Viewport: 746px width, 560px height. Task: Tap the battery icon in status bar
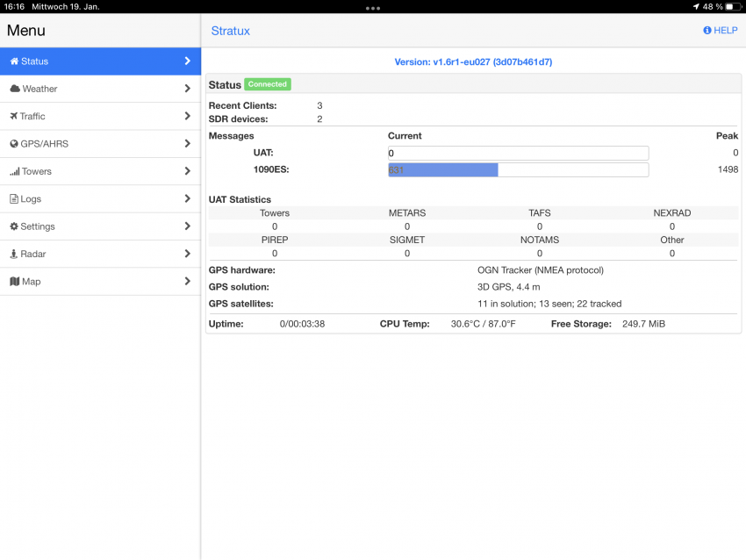point(733,7)
